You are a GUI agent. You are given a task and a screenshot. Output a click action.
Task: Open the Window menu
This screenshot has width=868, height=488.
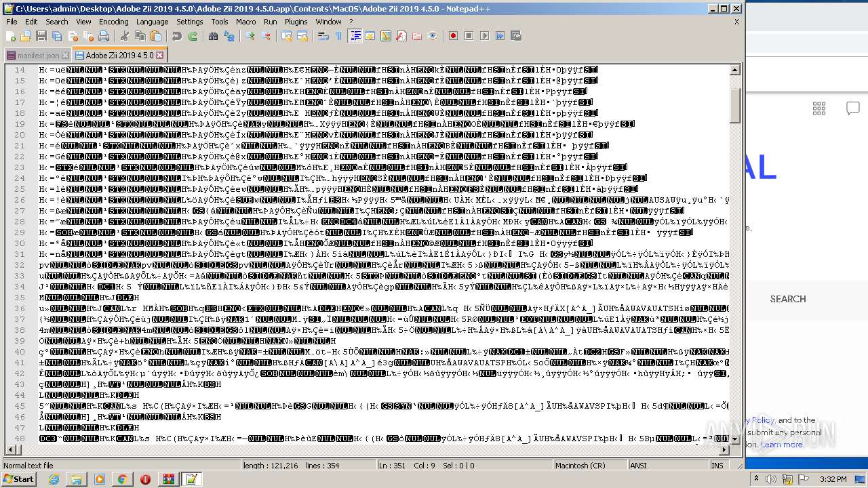(329, 22)
